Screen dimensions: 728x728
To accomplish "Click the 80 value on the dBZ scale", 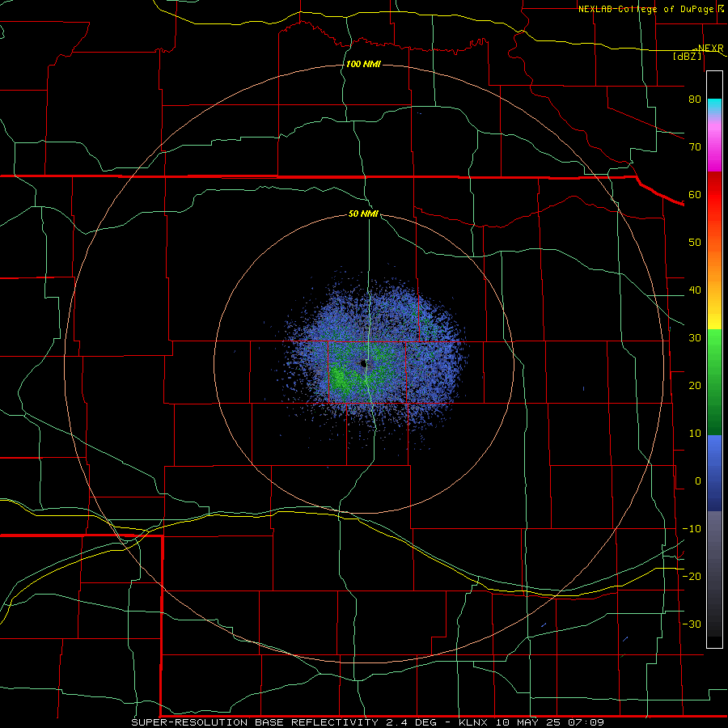I will [695, 99].
